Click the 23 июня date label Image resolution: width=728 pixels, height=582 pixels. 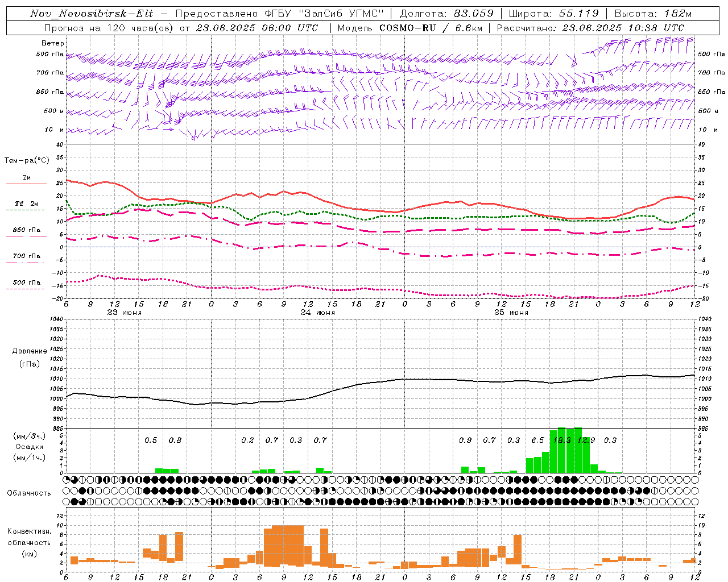click(125, 313)
